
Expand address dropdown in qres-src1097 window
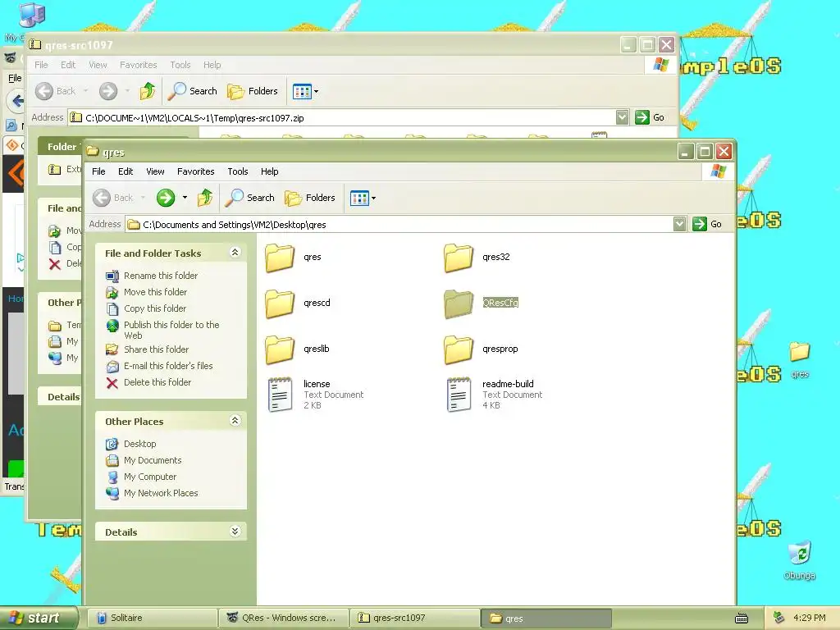click(x=622, y=117)
